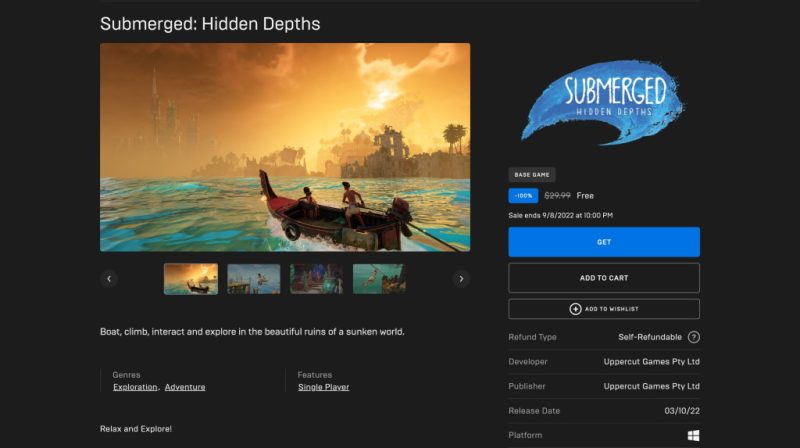
Task: Click ADD TO CART button
Action: point(604,278)
